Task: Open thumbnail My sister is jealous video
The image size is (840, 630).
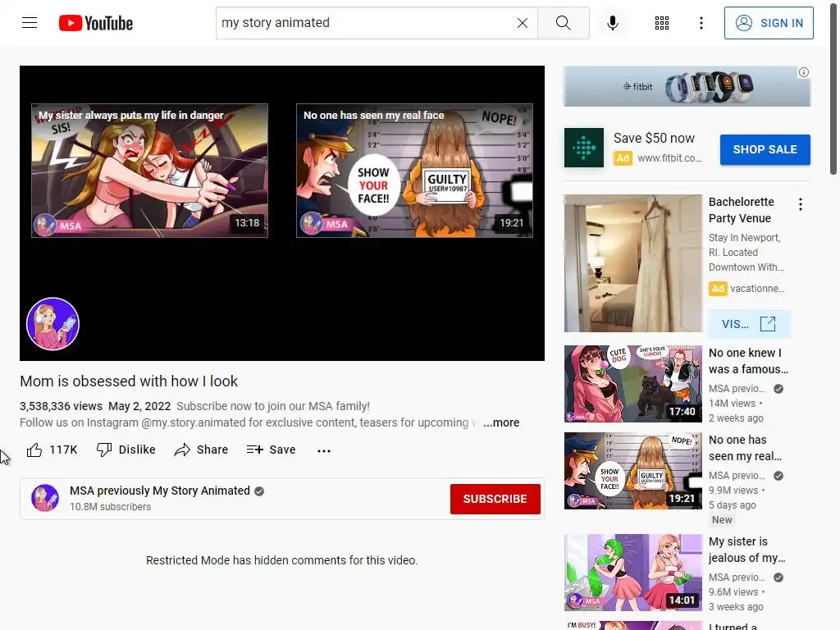Action: [x=632, y=572]
